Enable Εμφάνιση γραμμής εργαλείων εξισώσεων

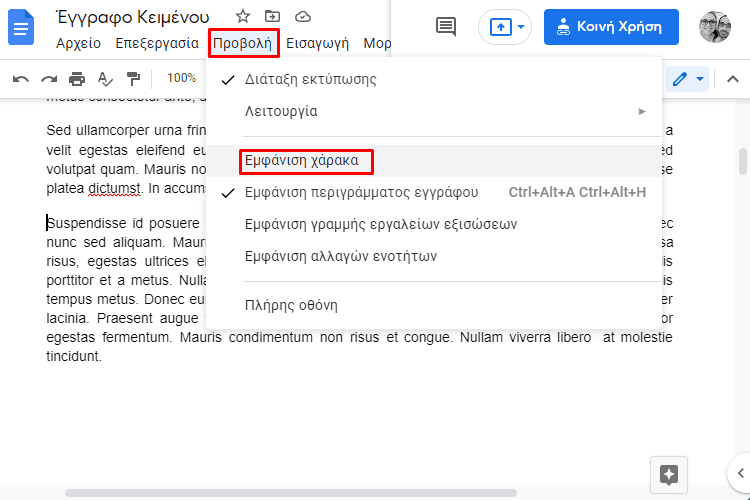coord(434,224)
